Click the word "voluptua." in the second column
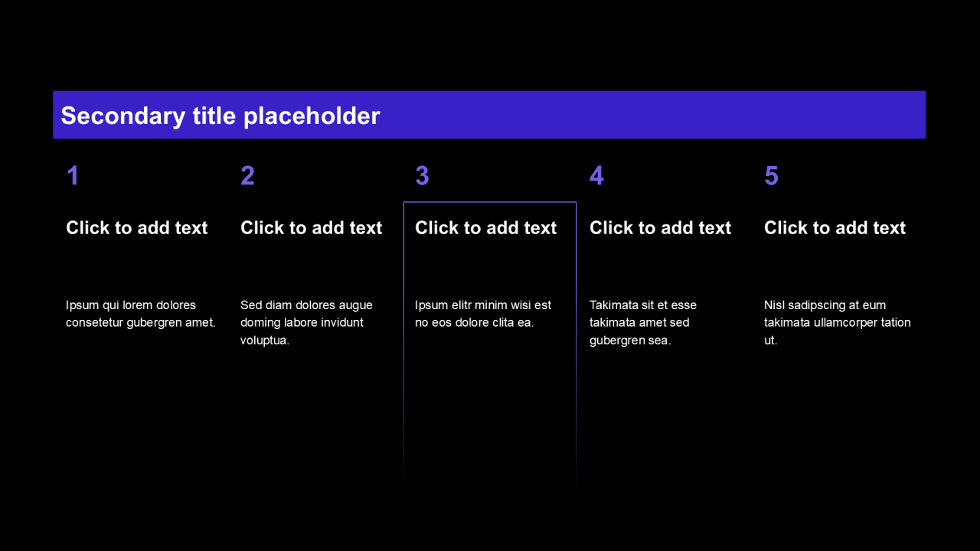Image resolution: width=980 pixels, height=551 pixels. click(x=265, y=341)
